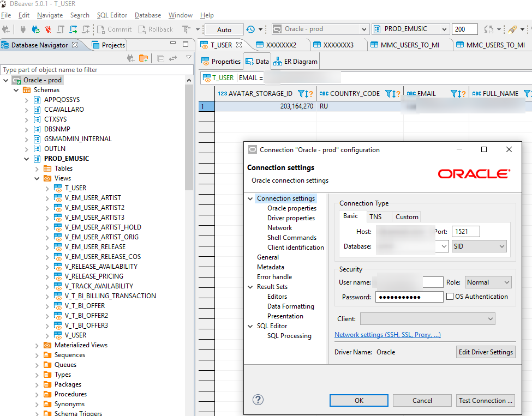This screenshot has height=416, width=532.
Task: Toggle the OS Authentication checkbox
Action: pyautogui.click(x=450, y=297)
